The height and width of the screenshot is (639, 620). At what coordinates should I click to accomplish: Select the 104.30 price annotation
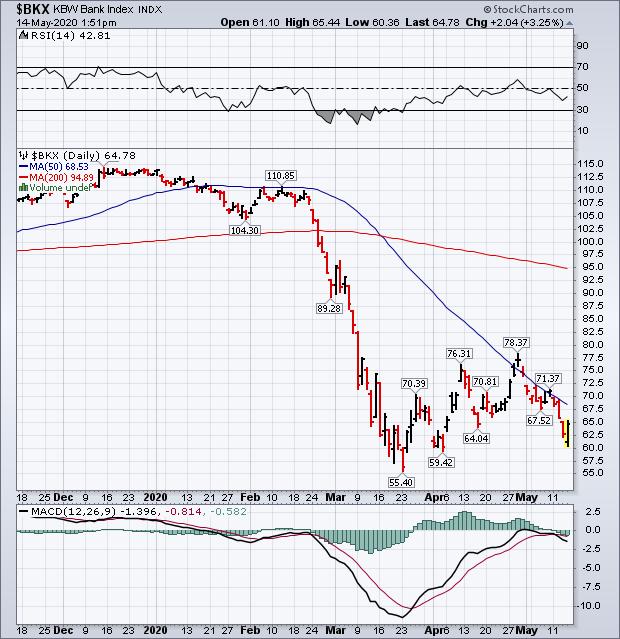click(245, 230)
